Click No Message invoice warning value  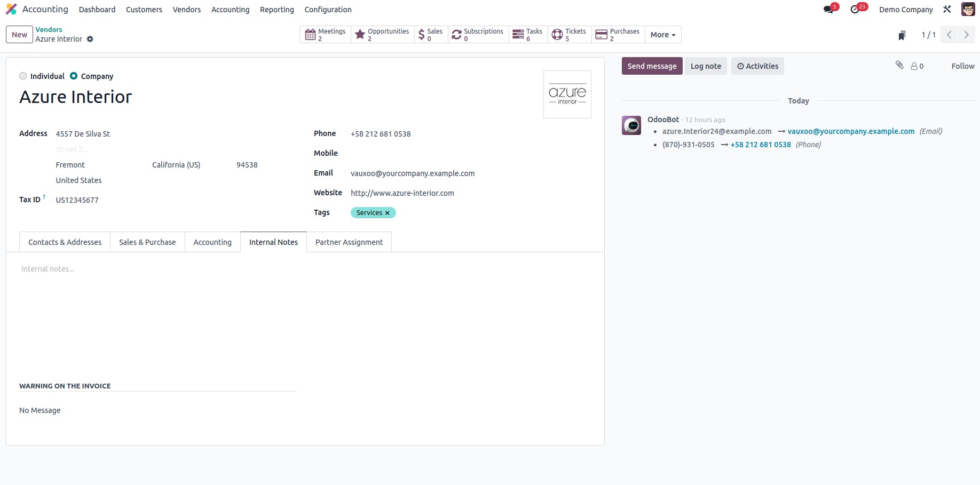coord(40,410)
